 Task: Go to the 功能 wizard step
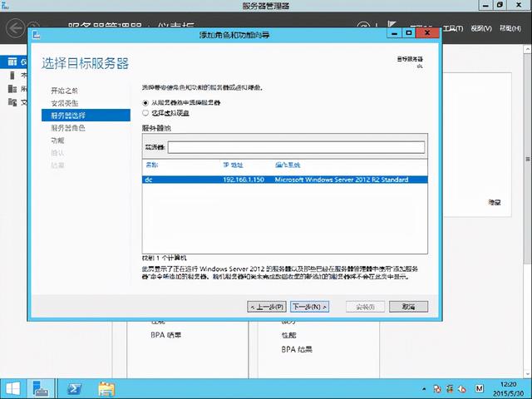point(57,140)
